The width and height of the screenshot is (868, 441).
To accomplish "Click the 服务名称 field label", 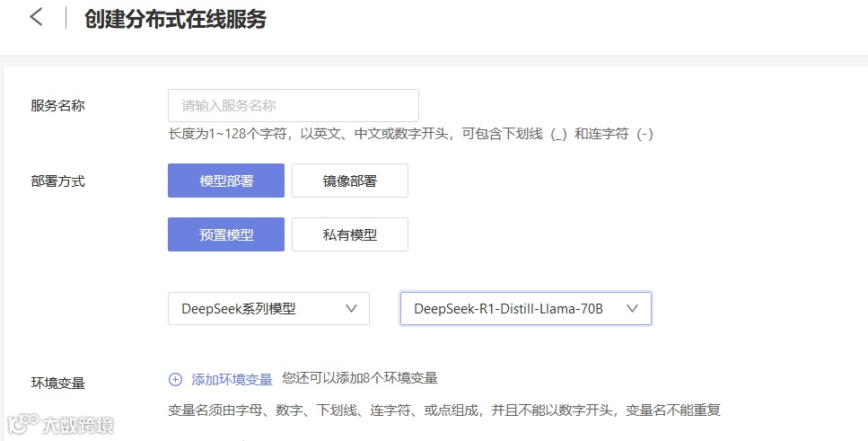I will [57, 105].
